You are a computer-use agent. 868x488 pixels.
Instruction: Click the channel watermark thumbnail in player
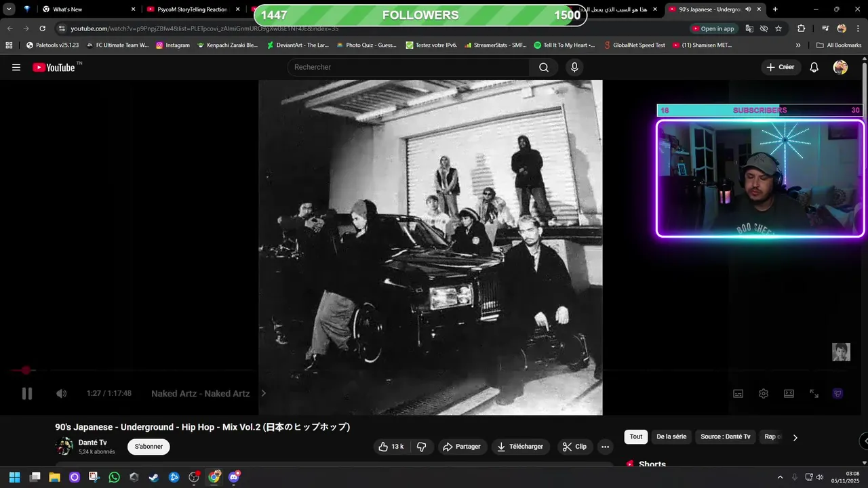coord(841,352)
